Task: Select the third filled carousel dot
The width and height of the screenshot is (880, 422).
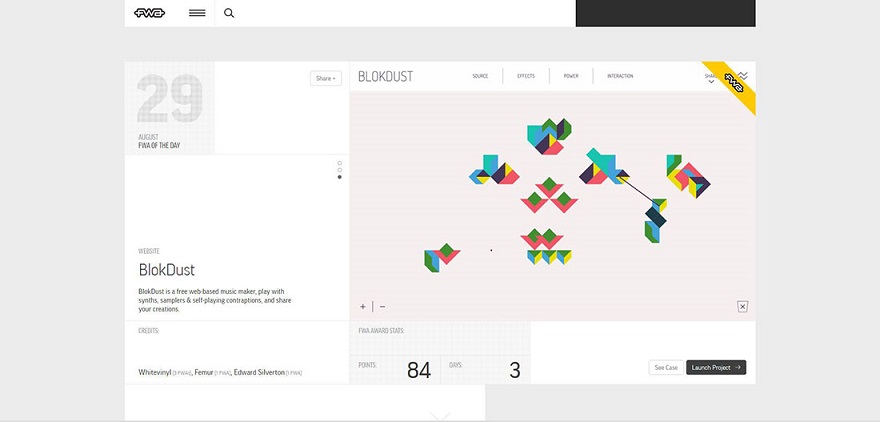Action: pos(340,177)
